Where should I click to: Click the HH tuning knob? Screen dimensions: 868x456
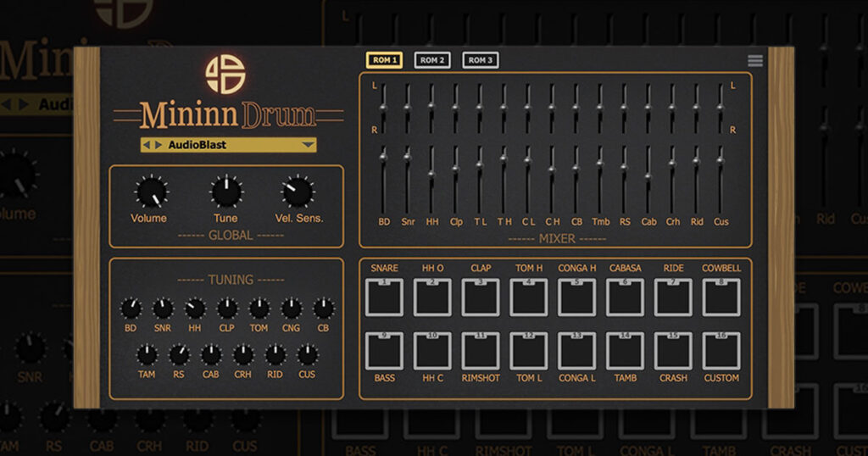195,309
